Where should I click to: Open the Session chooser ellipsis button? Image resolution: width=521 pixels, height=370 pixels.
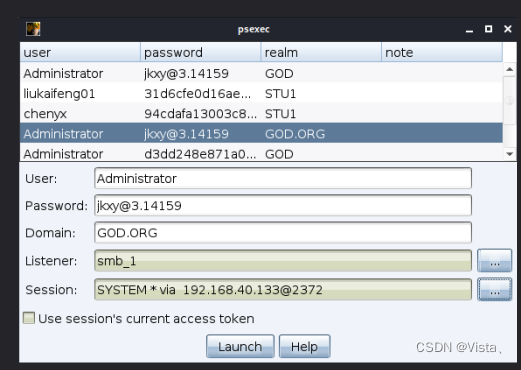point(495,289)
